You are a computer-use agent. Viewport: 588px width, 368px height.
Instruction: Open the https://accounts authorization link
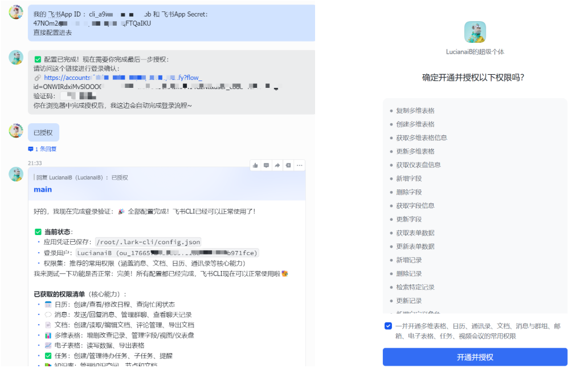[x=123, y=78]
